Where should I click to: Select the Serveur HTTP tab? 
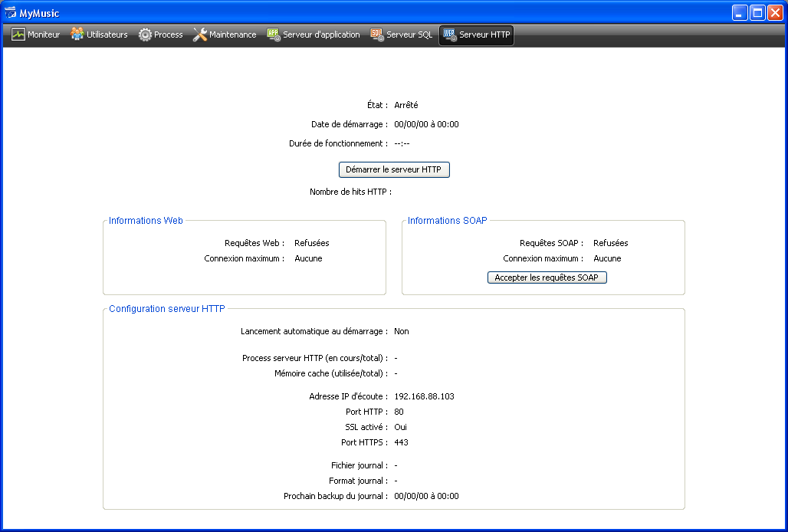click(x=477, y=35)
